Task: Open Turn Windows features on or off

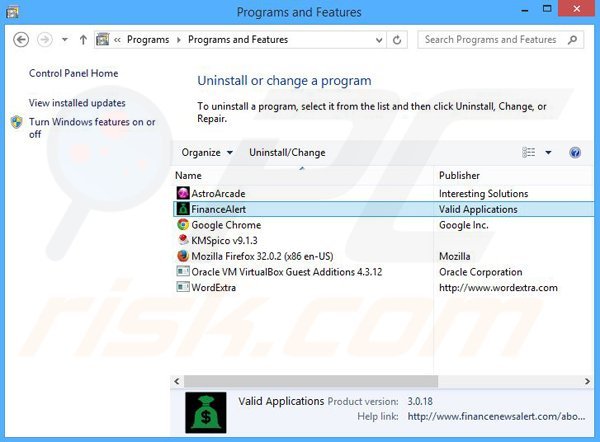Action: pos(92,128)
